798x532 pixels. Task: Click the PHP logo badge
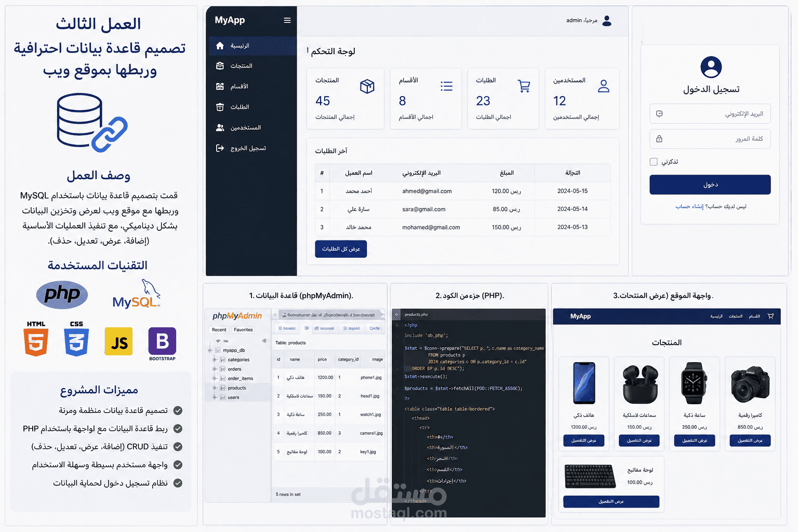tap(62, 295)
